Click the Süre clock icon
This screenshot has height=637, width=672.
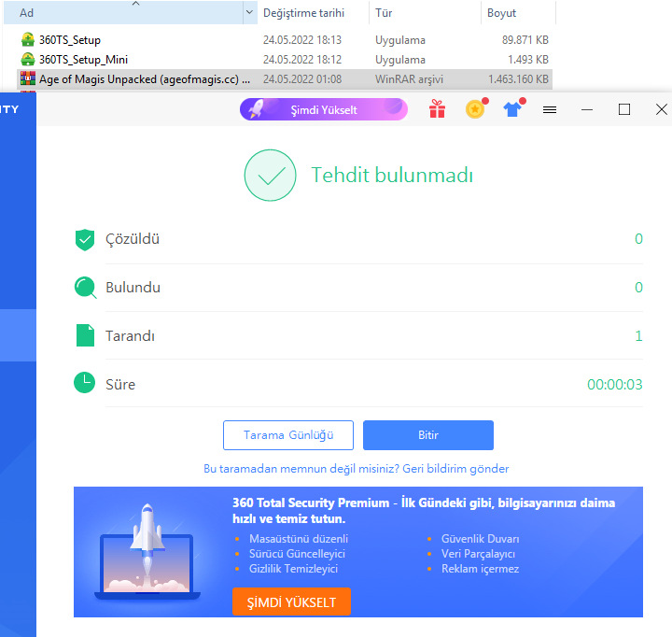point(84,382)
